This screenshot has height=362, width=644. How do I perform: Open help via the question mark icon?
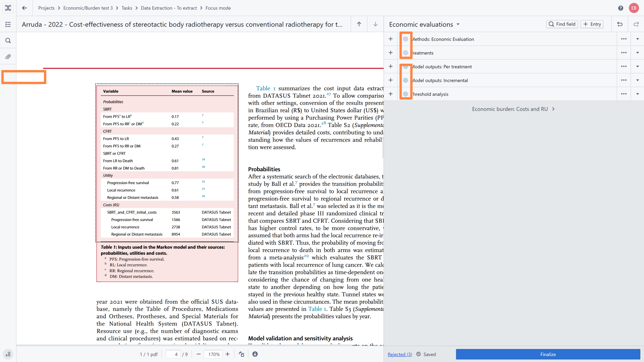pos(621,8)
